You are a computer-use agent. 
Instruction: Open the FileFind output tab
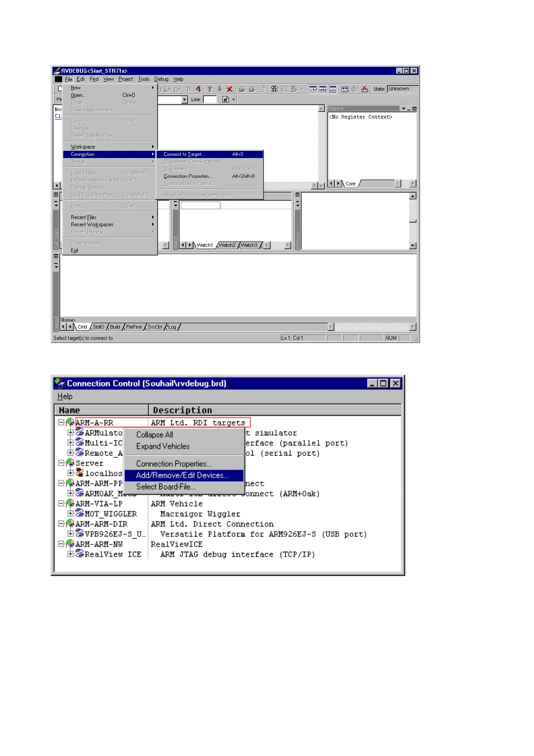click(x=134, y=327)
